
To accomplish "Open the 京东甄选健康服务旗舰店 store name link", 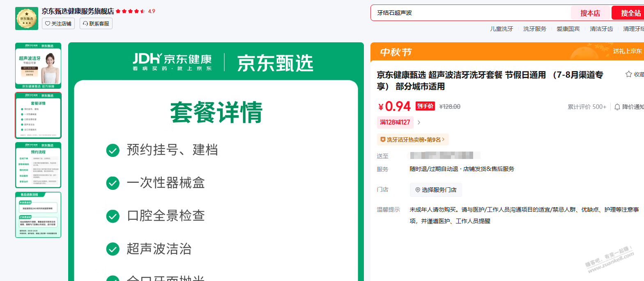I will click(x=78, y=11).
